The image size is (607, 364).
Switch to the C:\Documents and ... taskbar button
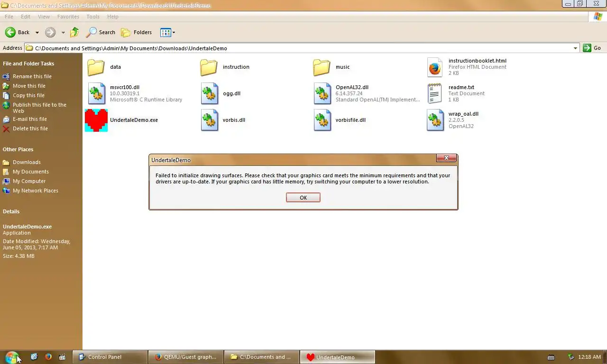click(261, 357)
